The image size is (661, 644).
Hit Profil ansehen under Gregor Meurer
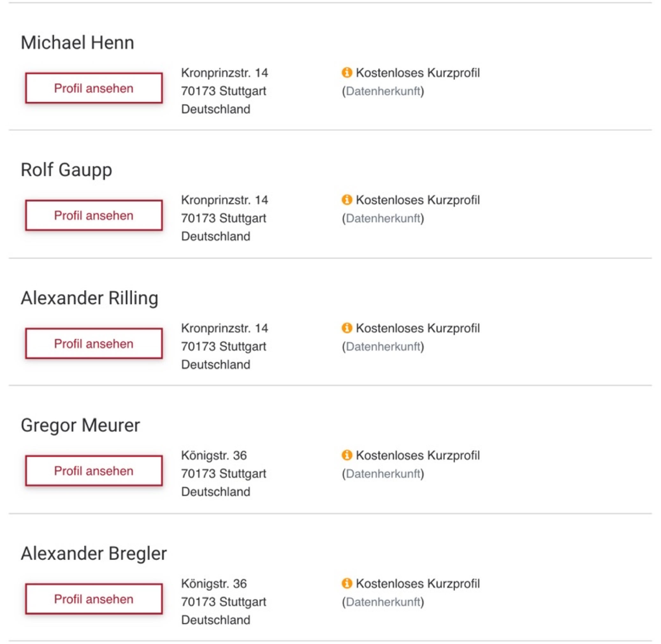[94, 471]
